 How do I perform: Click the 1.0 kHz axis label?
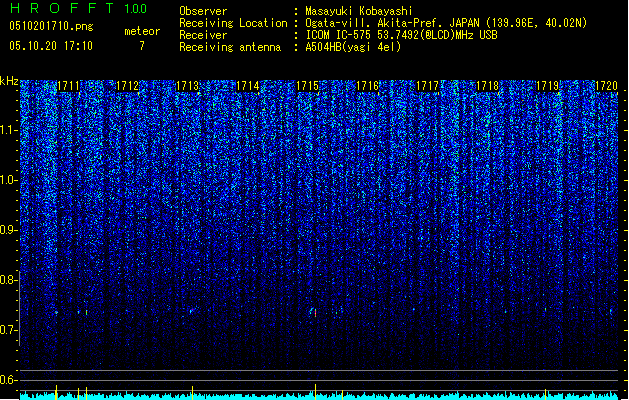tap(8, 180)
